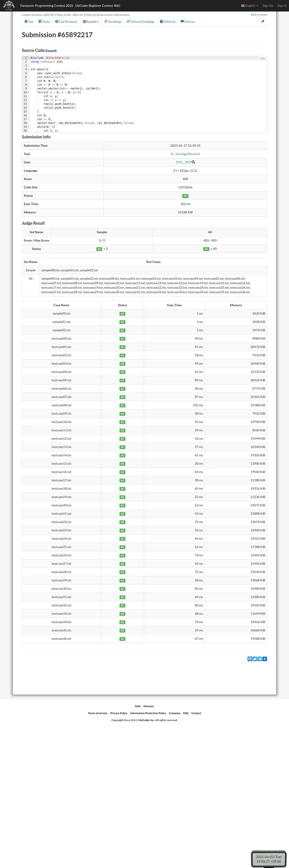Share submission on Twitter

click(x=255, y=659)
